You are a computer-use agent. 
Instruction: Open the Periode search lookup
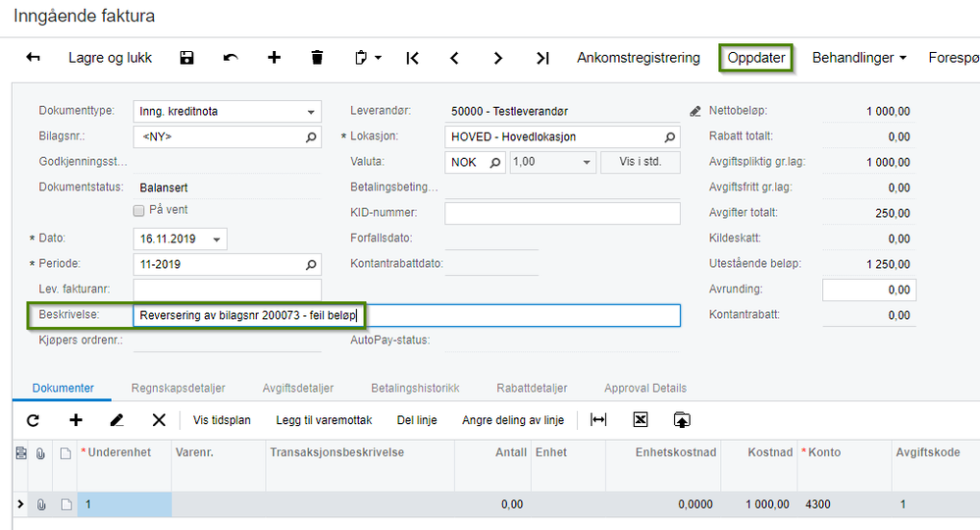tap(311, 265)
